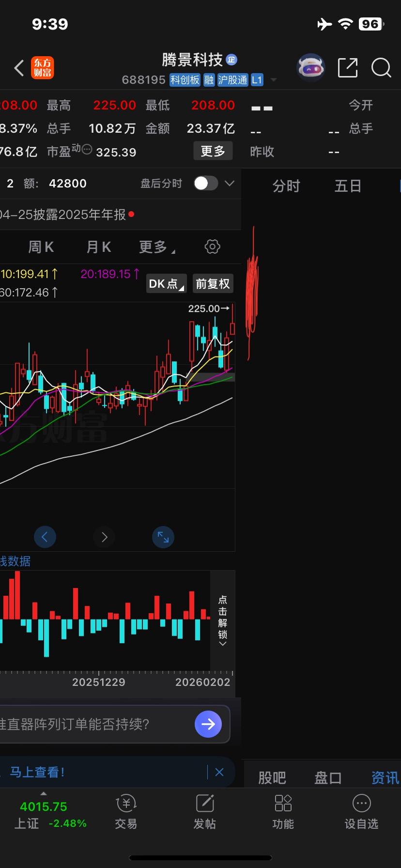Switch to 周K tab
The width and height of the screenshot is (401, 868).
(41, 247)
